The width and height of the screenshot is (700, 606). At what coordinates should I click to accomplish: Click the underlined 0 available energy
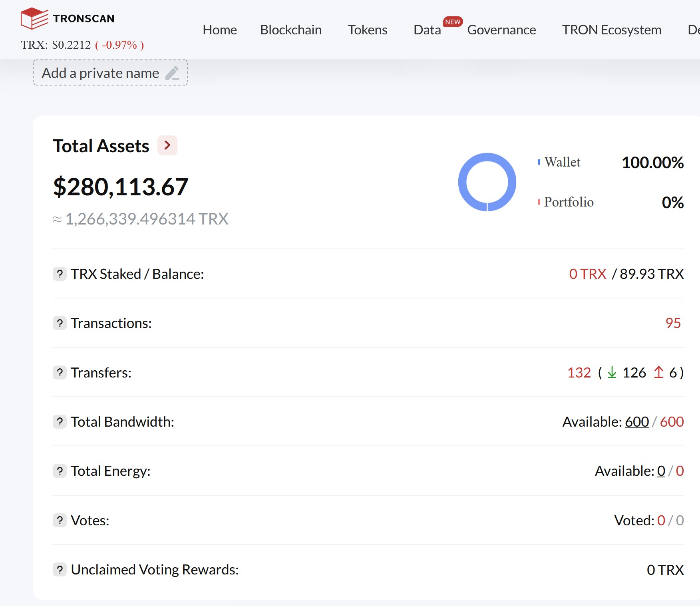point(661,471)
